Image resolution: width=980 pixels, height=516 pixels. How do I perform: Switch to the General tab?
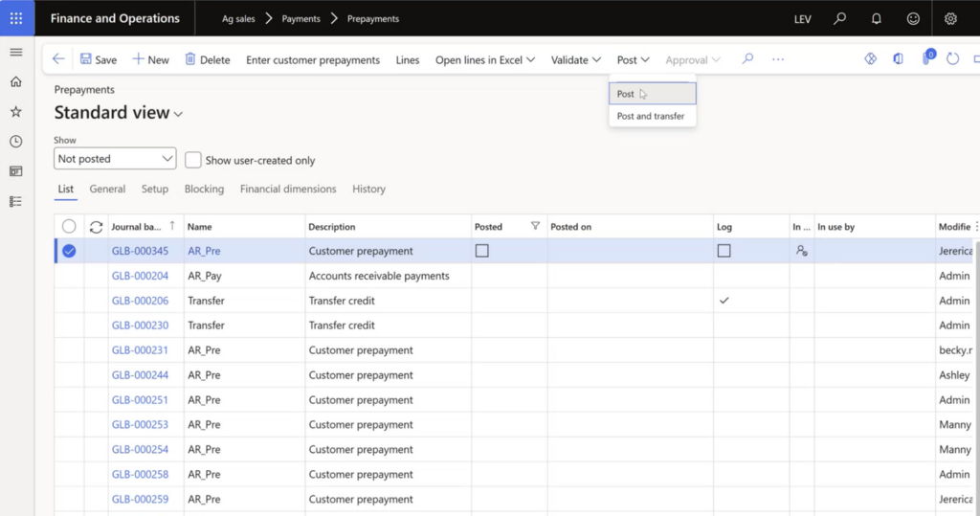point(107,189)
